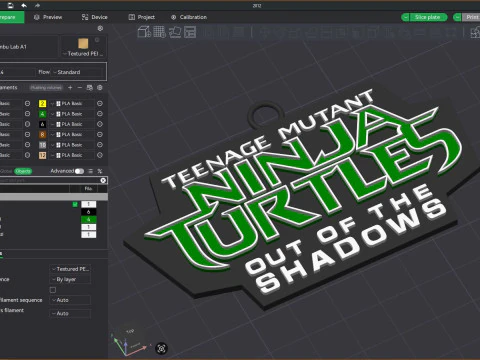
Task: Edit preset icon right of filament 4
Action: click(x=100, y=114)
